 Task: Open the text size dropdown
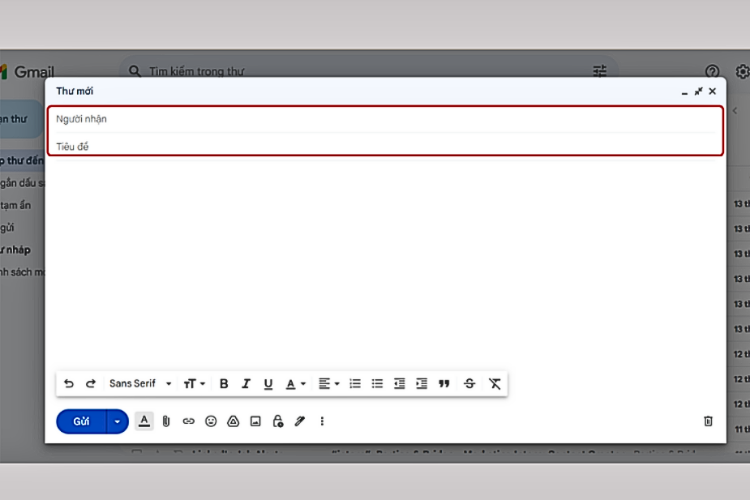[x=194, y=383]
